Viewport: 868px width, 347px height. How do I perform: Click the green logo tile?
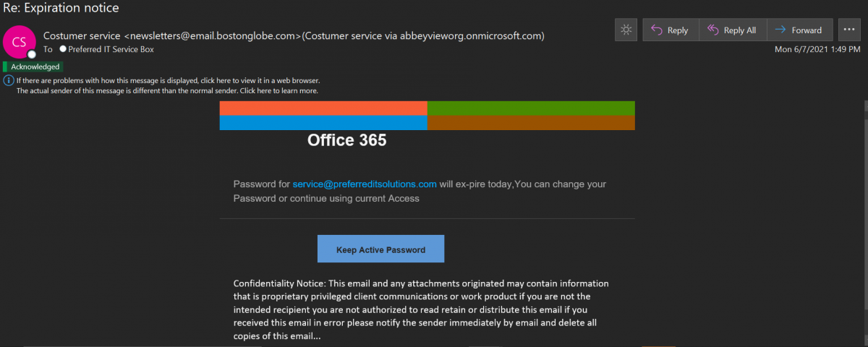[532, 108]
